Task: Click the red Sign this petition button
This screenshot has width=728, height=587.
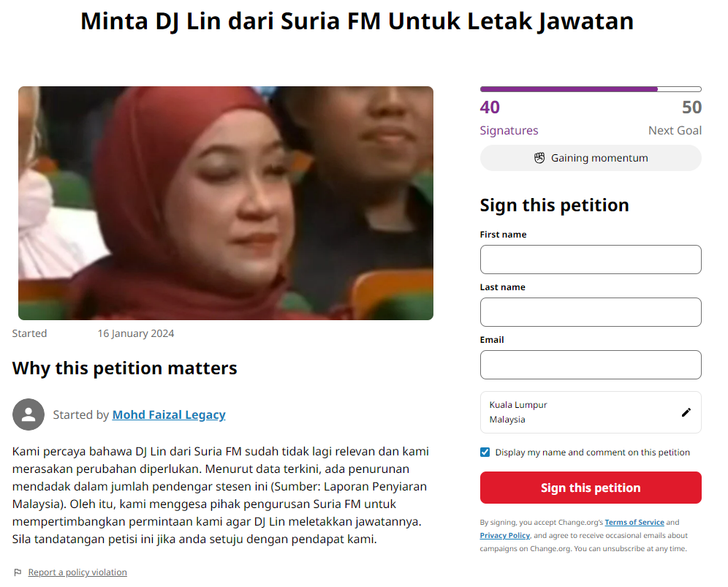Action: pos(591,488)
